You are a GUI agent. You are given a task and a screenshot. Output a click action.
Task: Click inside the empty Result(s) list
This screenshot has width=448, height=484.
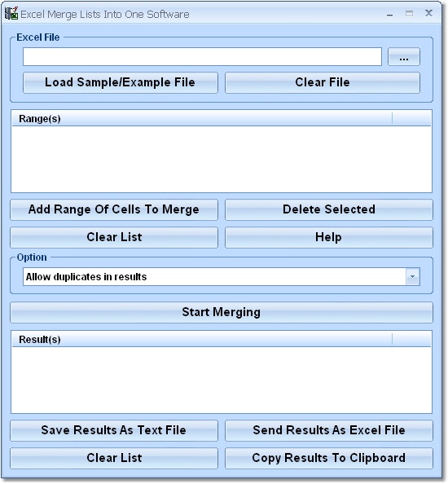pyautogui.click(x=222, y=380)
